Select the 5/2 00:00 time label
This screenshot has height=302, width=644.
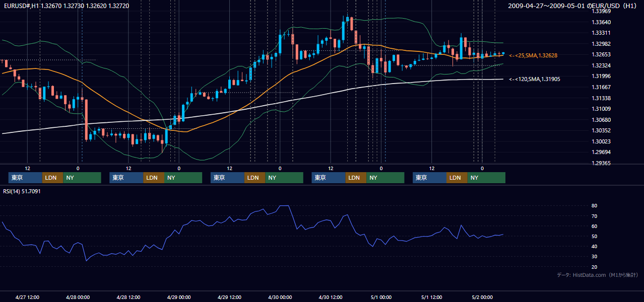pos(482,297)
